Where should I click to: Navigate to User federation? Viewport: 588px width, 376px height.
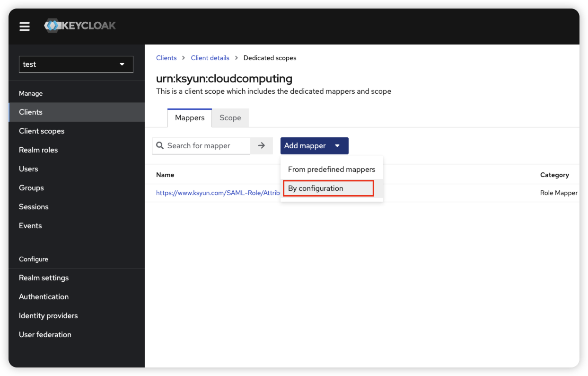tap(45, 335)
